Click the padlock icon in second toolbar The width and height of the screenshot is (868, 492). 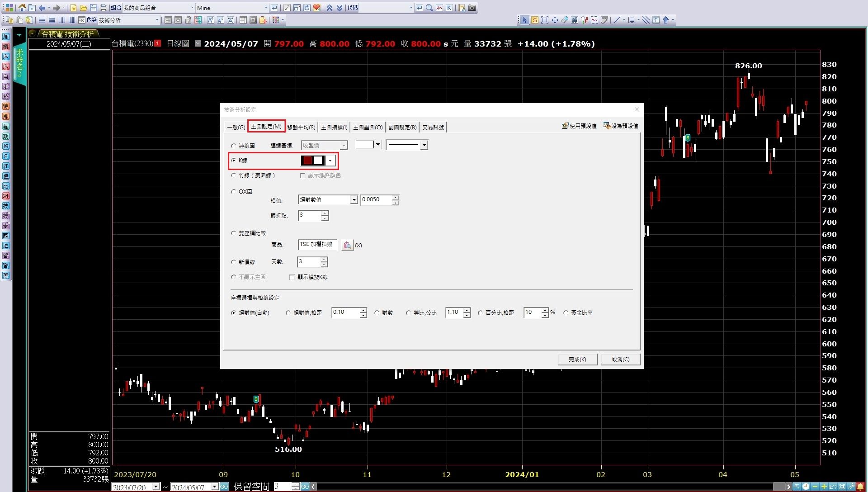(x=188, y=20)
